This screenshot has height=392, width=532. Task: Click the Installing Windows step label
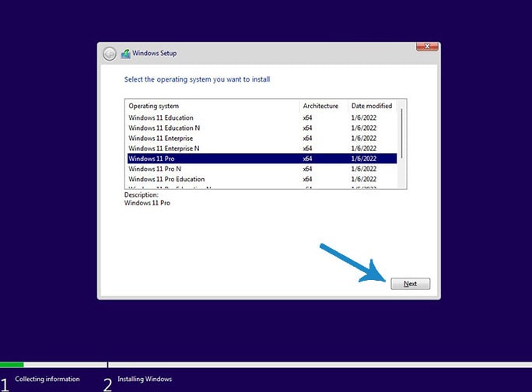click(145, 380)
